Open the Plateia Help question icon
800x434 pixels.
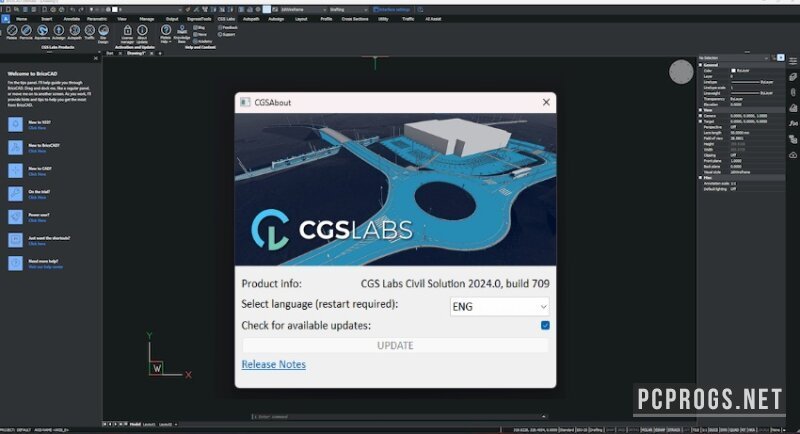tap(166, 31)
